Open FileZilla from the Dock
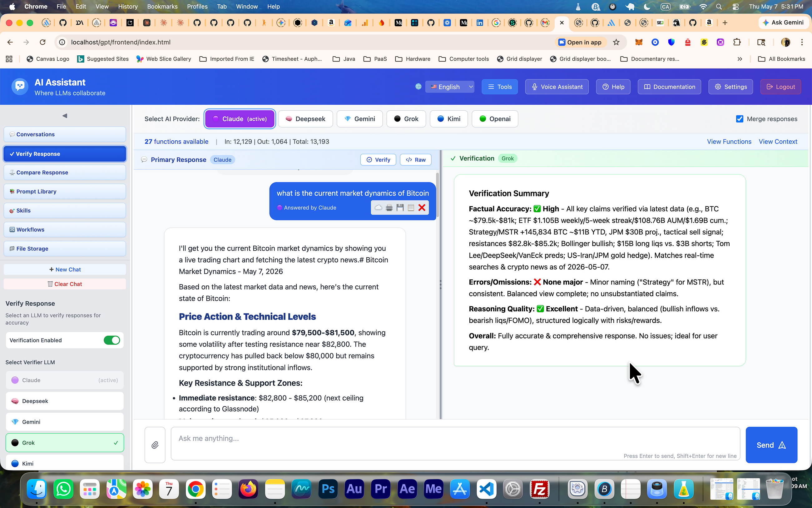 [x=540, y=489]
